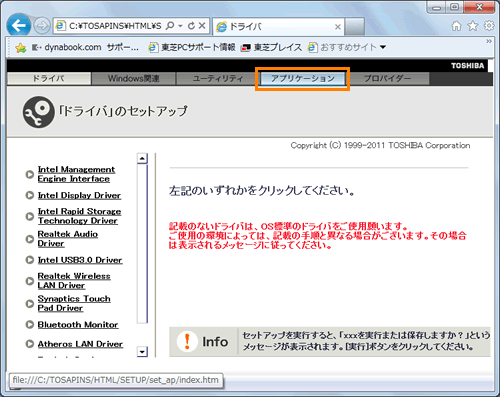Click the orange exclamation Info icon
Screen dimensions: 500x397
(187, 342)
